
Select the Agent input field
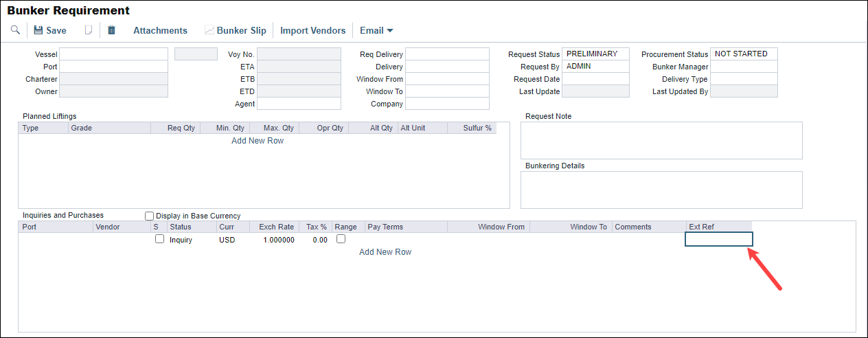(299, 104)
